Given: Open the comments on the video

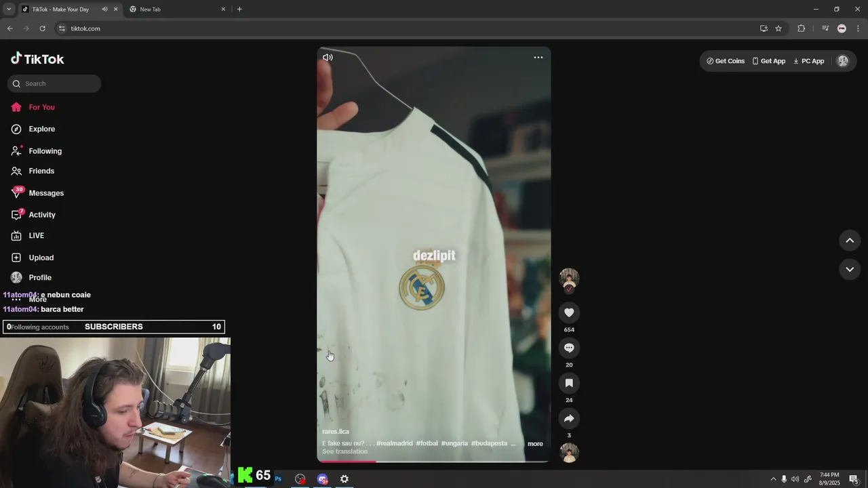Looking at the screenshot, I should point(569,348).
